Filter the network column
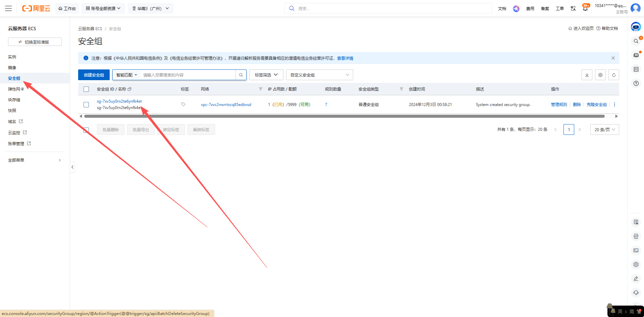 (261, 89)
